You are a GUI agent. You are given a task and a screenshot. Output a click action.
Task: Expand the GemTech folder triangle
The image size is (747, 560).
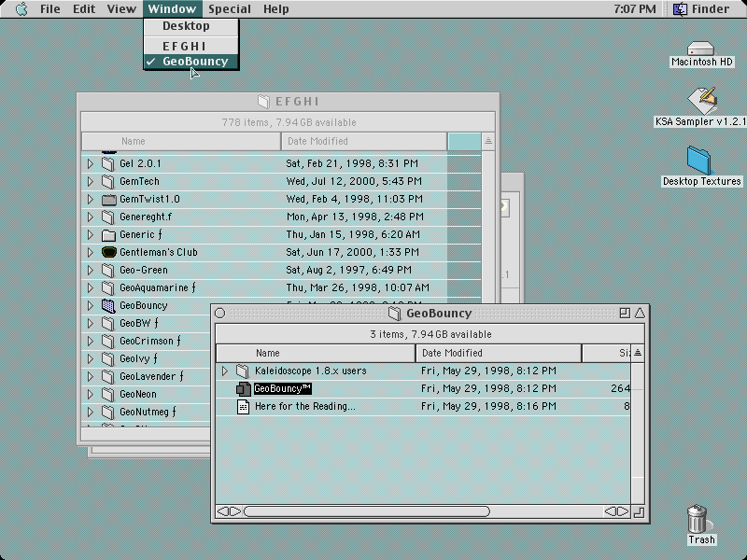[90, 181]
